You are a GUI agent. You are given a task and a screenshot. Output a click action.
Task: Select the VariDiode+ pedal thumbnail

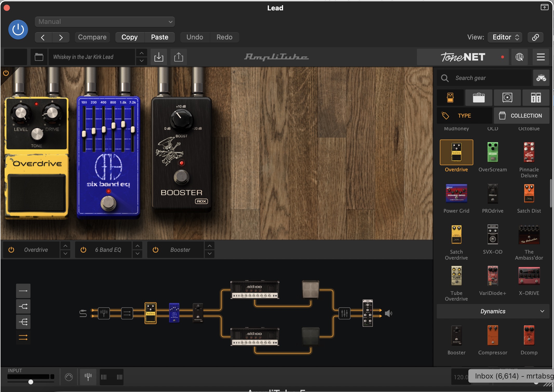click(492, 276)
